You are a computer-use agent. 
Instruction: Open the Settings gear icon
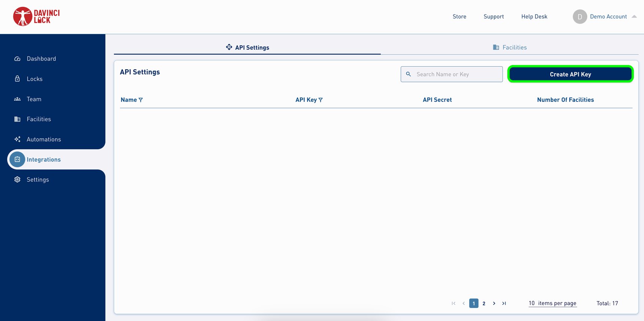[17, 180]
